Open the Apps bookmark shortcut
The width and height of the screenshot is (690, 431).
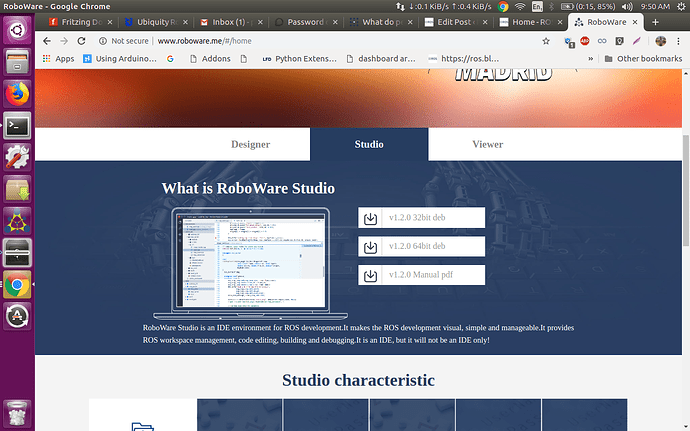(58, 59)
